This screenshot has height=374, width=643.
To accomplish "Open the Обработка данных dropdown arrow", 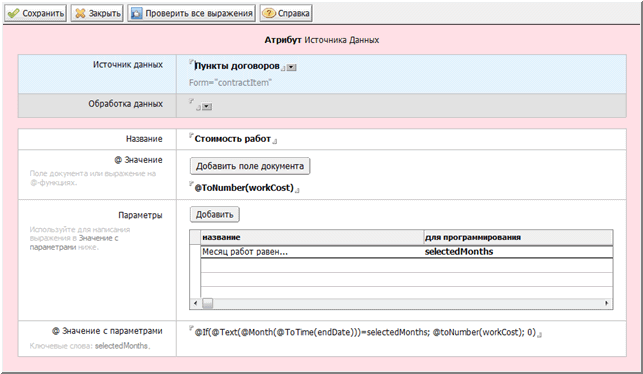I will (207, 107).
